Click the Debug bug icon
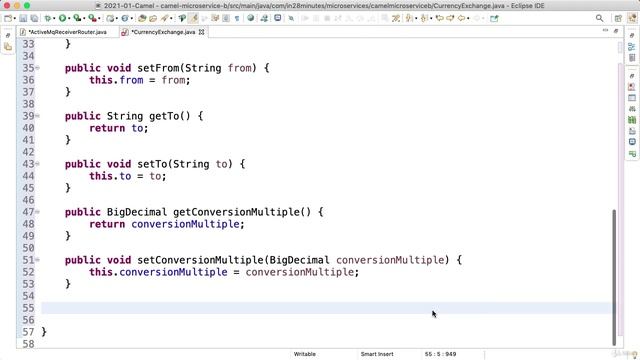The height and width of the screenshot is (360, 640). 48,18
